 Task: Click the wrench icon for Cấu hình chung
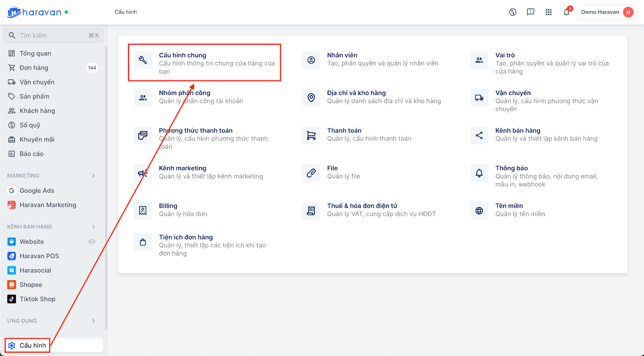coord(143,60)
